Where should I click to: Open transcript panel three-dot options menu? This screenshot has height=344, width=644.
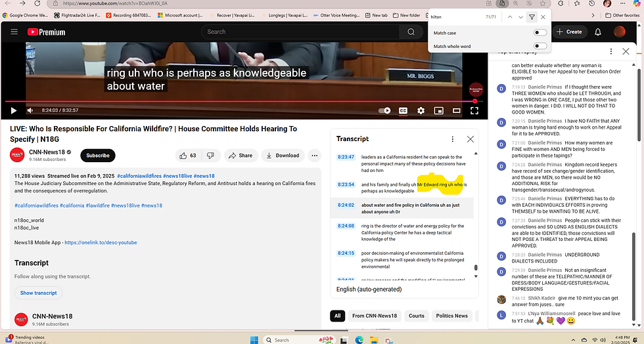[x=453, y=139]
